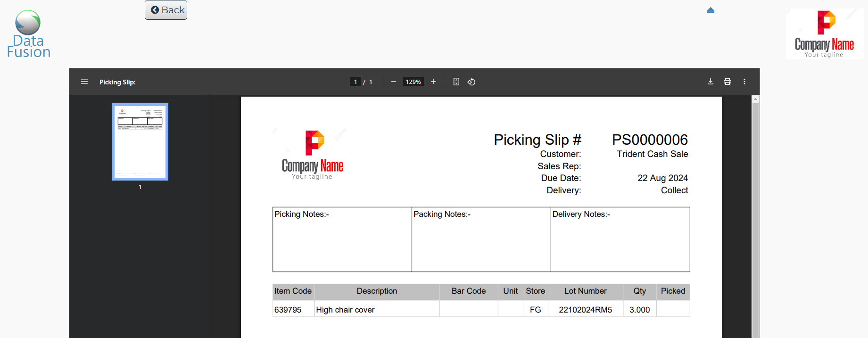Screen dimensions: 868x338
Task: Toggle the PDF sidebar menu icon
Action: click(x=84, y=82)
